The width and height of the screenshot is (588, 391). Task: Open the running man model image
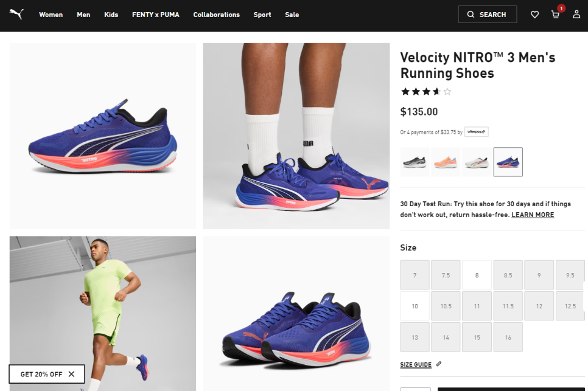(103, 314)
